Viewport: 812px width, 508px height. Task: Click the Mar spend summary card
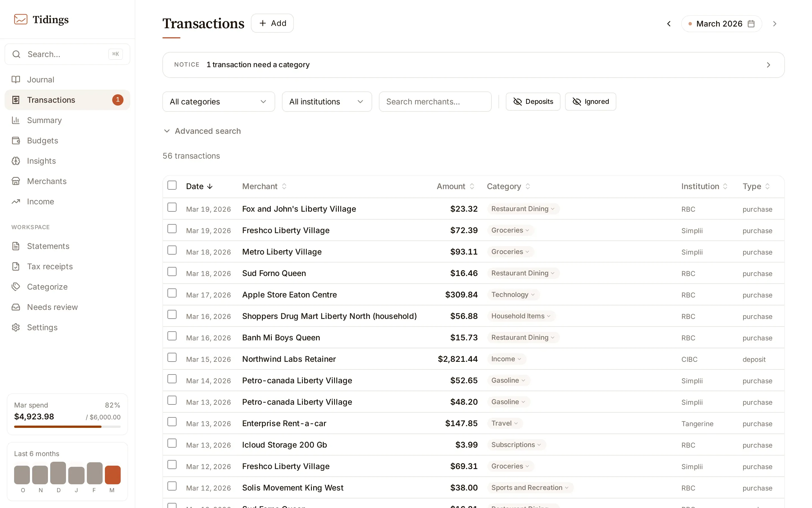[x=67, y=414]
